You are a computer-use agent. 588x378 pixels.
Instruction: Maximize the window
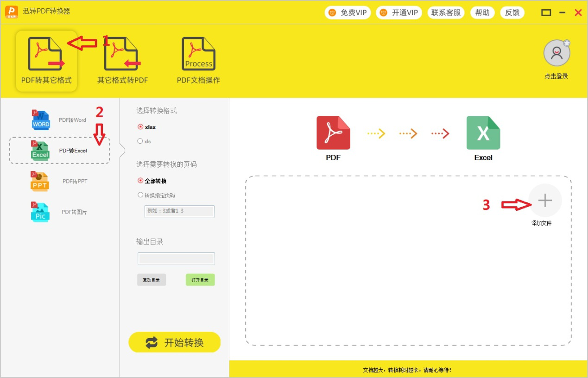tap(546, 13)
